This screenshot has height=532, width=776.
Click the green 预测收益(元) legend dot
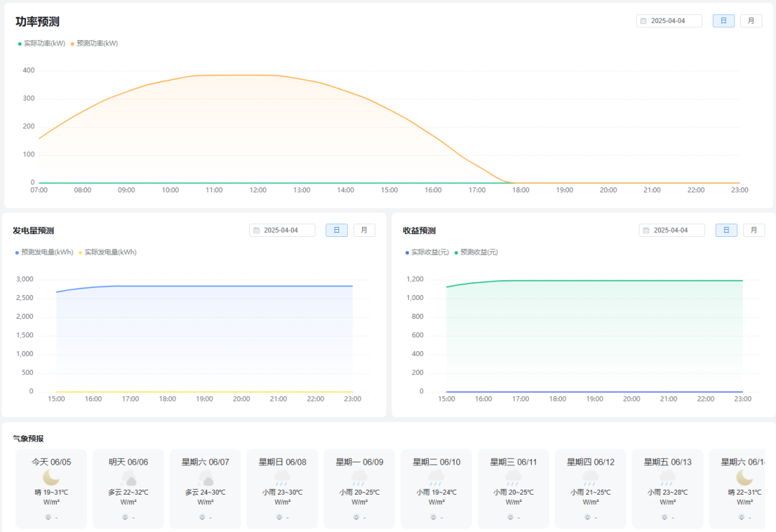[456, 253]
